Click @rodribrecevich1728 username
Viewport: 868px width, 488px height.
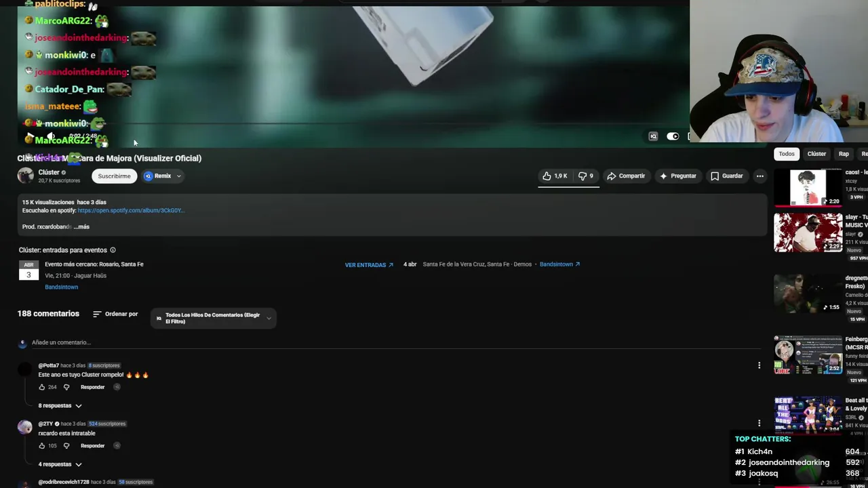(64, 483)
